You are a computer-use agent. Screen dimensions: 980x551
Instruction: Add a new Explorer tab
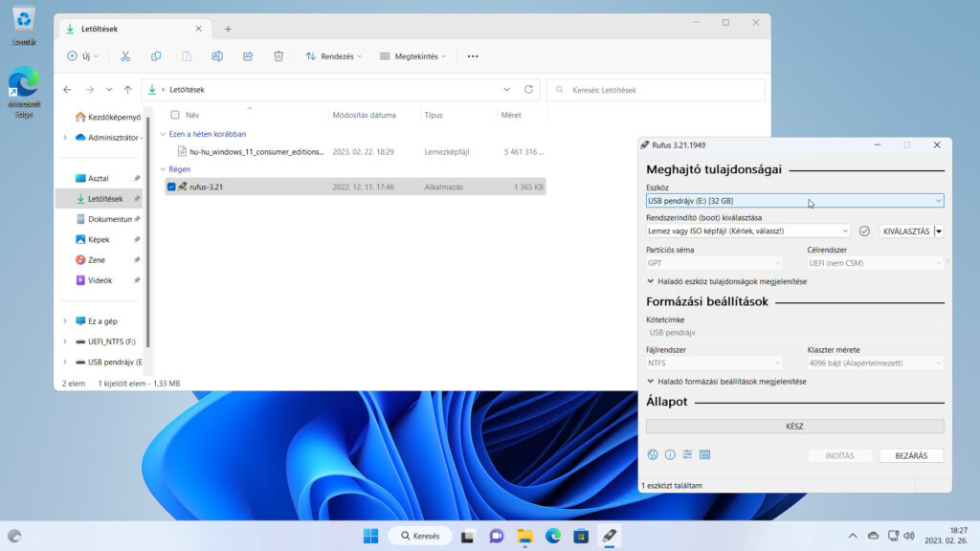(x=228, y=29)
